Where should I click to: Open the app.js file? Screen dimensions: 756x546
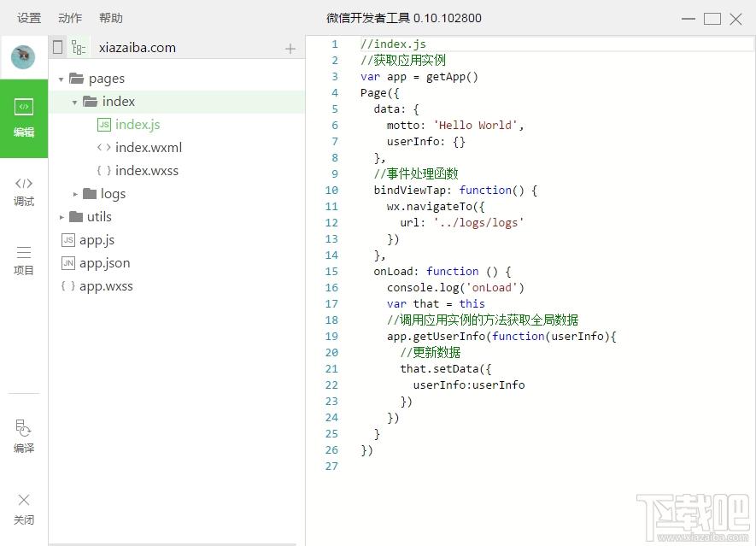[x=97, y=240]
